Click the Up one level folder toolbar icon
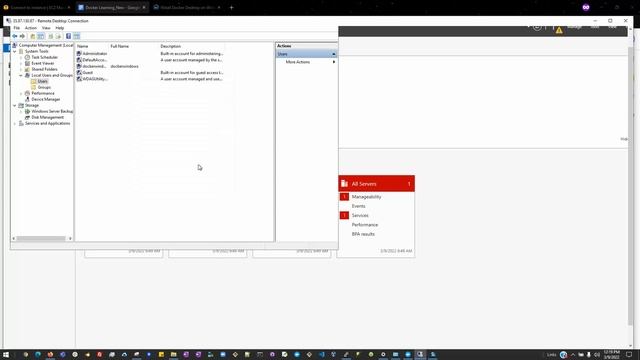Image resolution: width=640 pixels, height=360 pixels. pyautogui.click(x=33, y=36)
